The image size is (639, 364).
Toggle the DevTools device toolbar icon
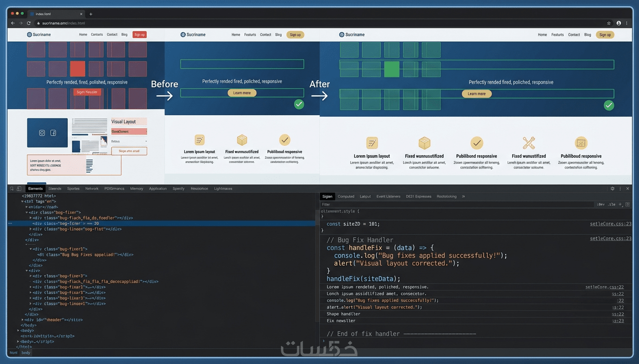19,188
